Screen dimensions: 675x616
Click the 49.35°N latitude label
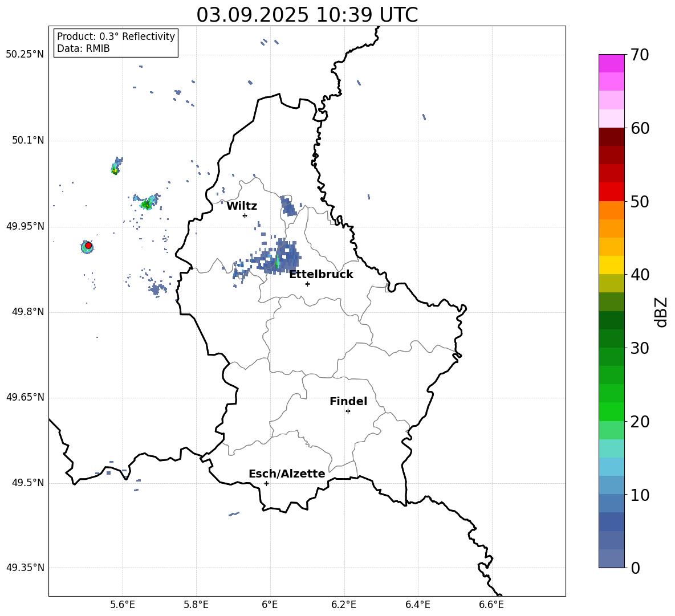[x=25, y=568]
